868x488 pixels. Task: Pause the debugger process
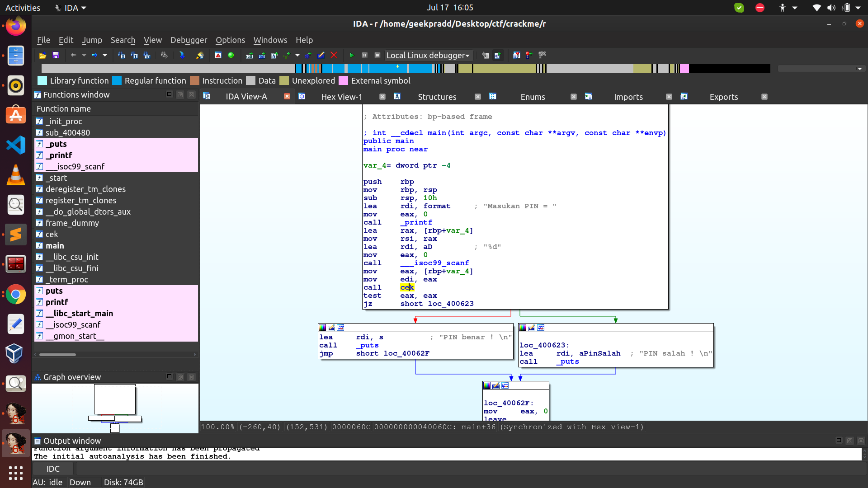[365, 55]
